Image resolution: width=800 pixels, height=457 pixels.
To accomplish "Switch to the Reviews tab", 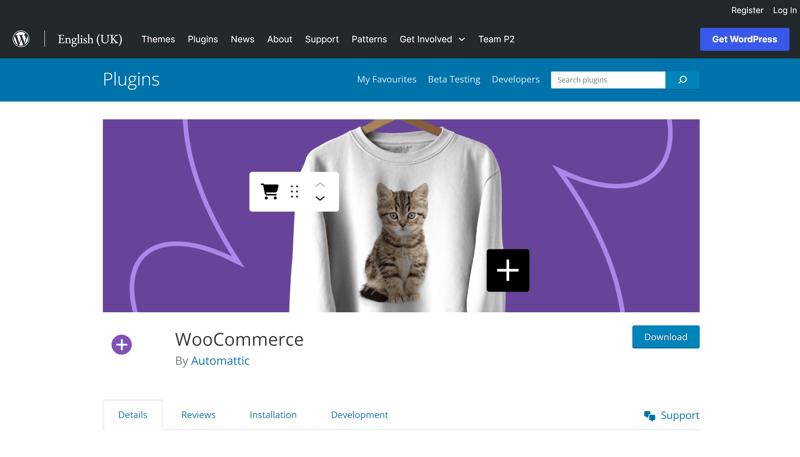I will point(198,415).
